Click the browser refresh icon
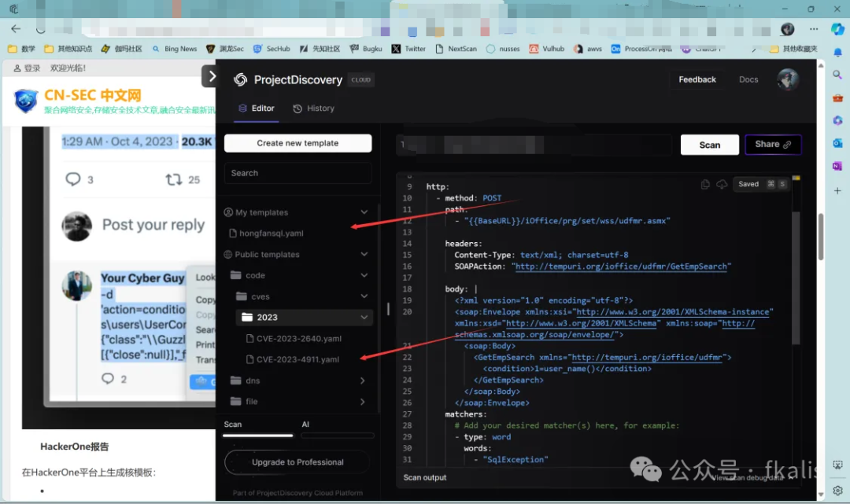The image size is (850, 504). tap(41, 28)
